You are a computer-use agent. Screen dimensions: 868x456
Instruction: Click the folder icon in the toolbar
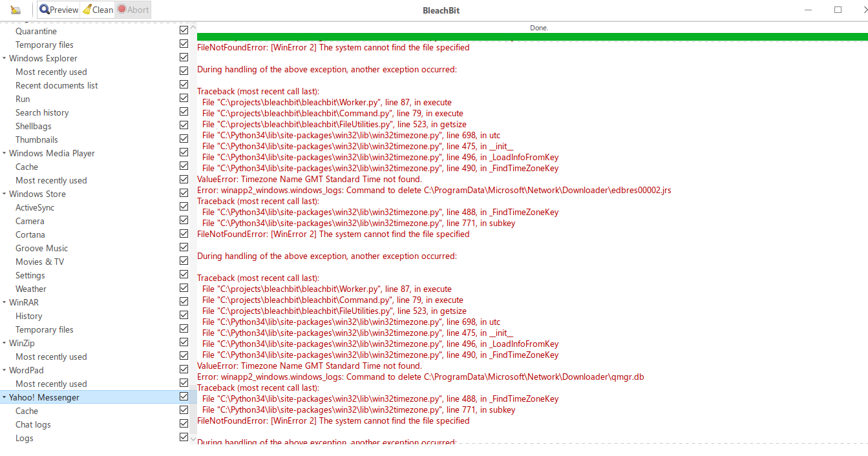[x=16, y=9]
